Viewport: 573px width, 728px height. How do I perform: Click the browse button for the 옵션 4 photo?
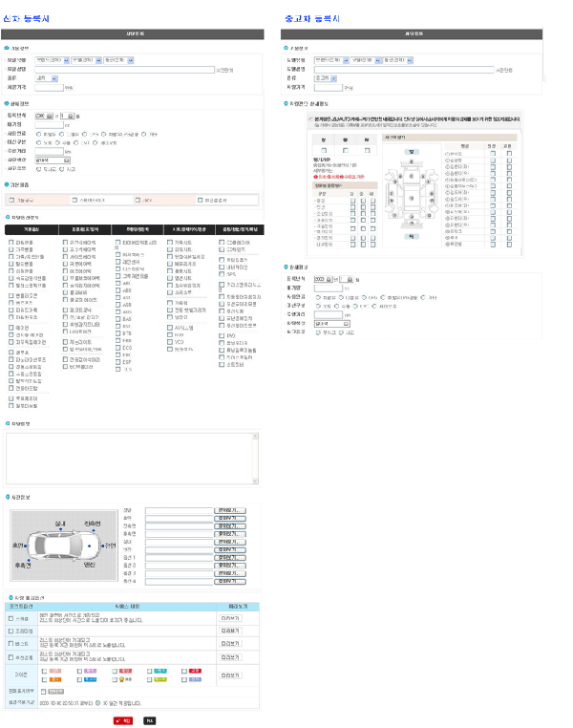[x=230, y=581]
